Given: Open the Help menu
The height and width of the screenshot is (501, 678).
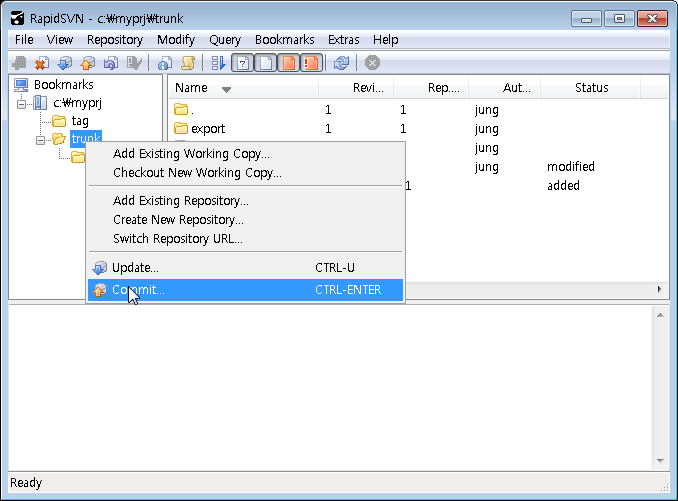Looking at the screenshot, I should pyautogui.click(x=385, y=40).
